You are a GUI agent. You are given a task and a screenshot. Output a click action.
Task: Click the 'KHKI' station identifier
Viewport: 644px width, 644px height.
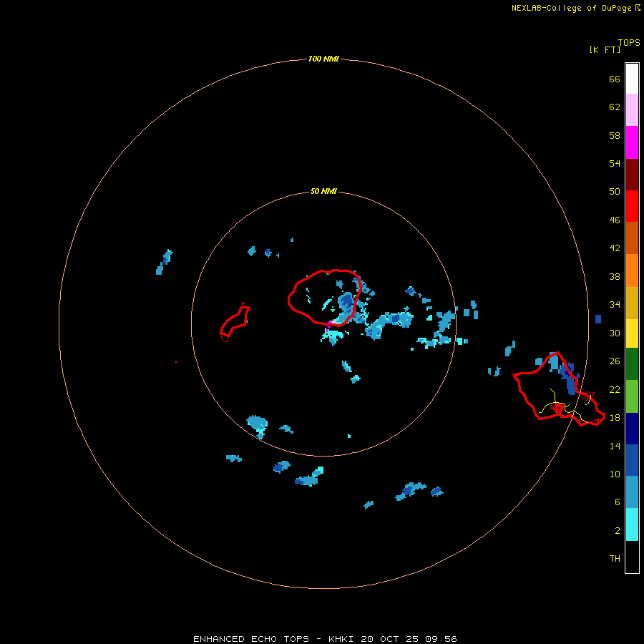click(341, 639)
